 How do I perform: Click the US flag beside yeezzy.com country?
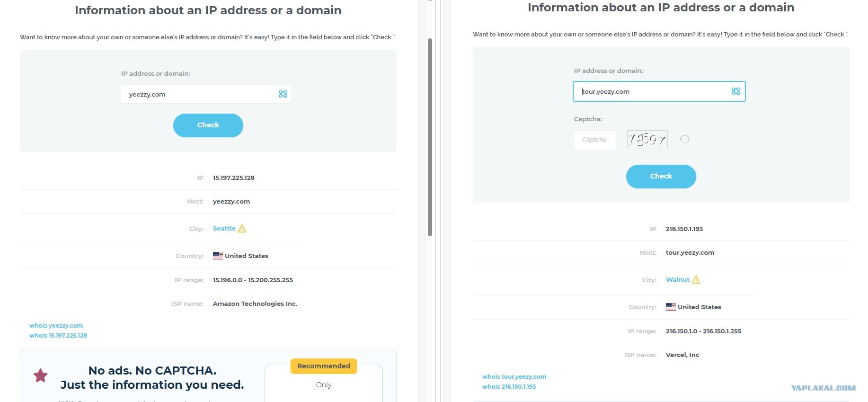click(218, 256)
